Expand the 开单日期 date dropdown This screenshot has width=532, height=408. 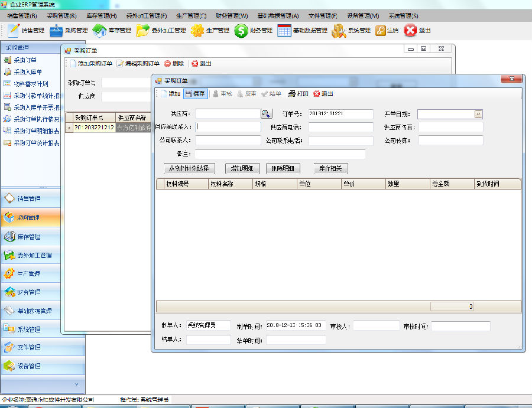point(478,114)
